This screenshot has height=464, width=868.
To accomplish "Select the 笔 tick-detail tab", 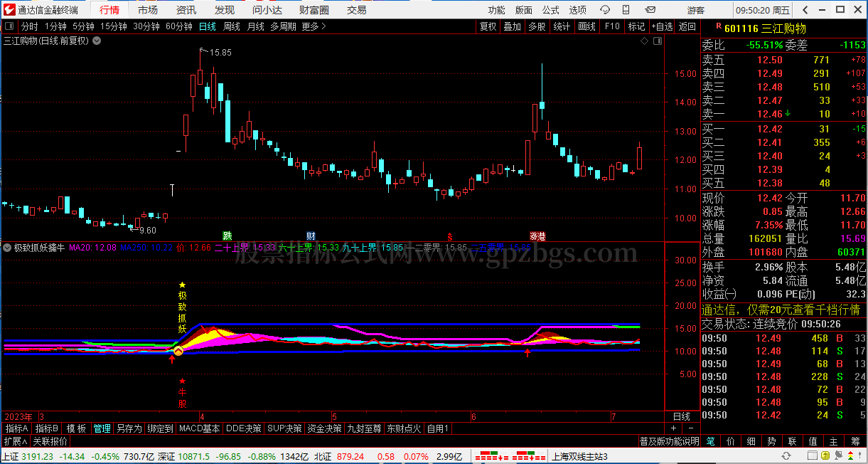I will coord(710,441).
